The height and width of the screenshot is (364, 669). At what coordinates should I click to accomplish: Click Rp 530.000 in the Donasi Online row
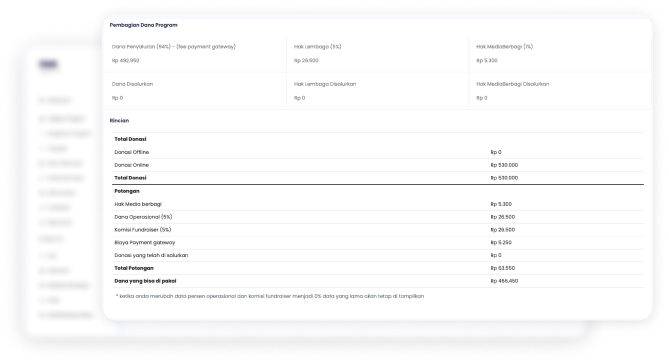[504, 165]
